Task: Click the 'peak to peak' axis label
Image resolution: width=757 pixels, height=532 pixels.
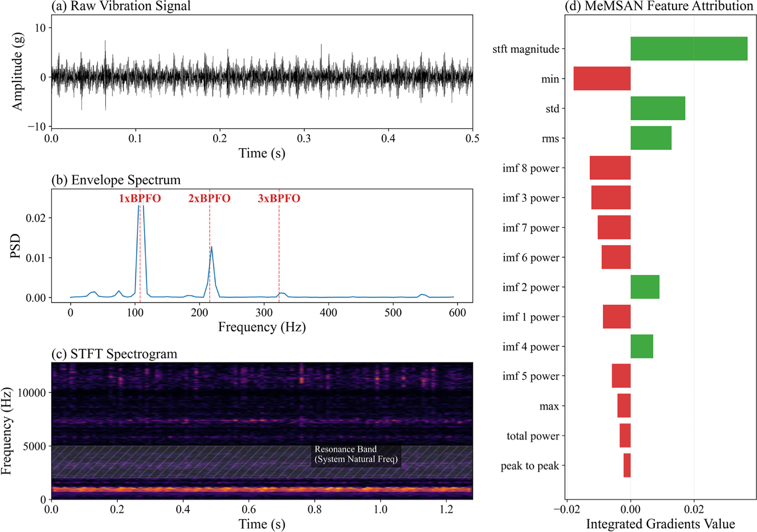Action: click(530, 466)
